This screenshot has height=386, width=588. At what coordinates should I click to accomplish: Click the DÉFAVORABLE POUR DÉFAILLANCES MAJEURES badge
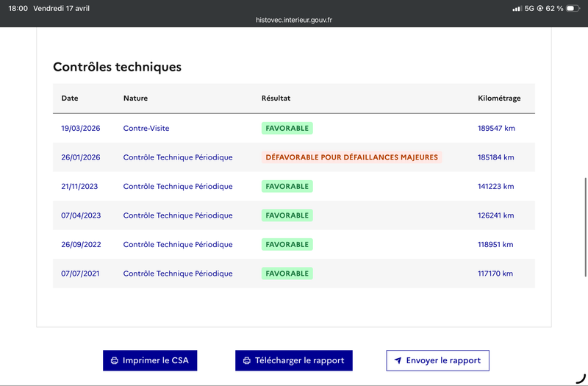click(x=352, y=157)
